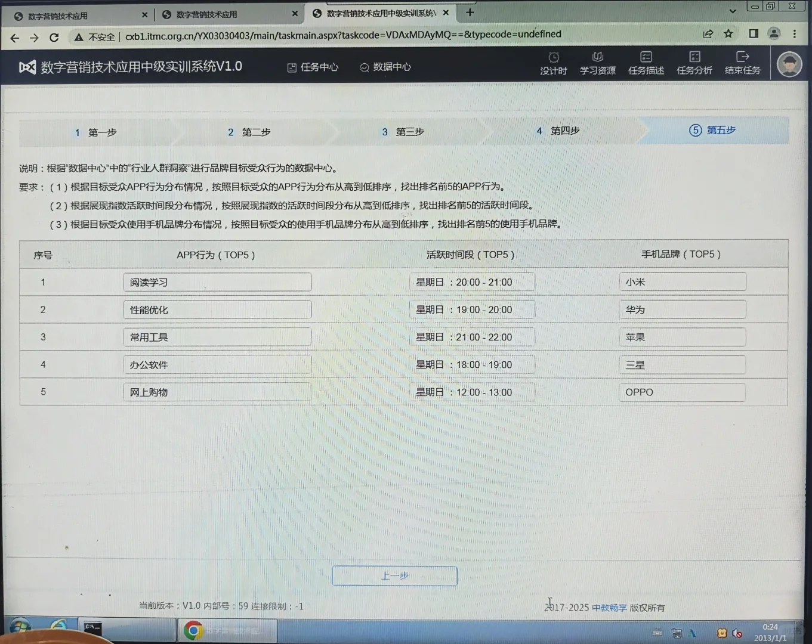This screenshot has width=812, height=644.
Task: Go back in browser history
Action: (15, 38)
